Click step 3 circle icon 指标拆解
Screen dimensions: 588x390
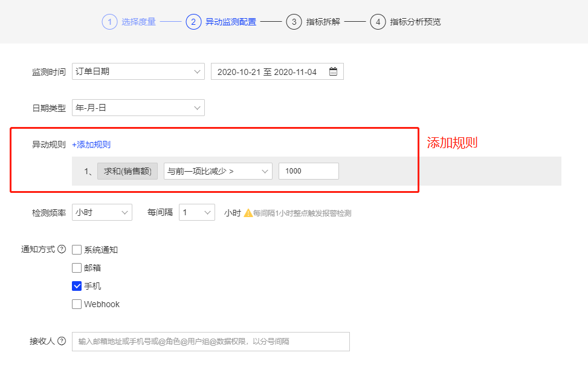[x=294, y=22]
